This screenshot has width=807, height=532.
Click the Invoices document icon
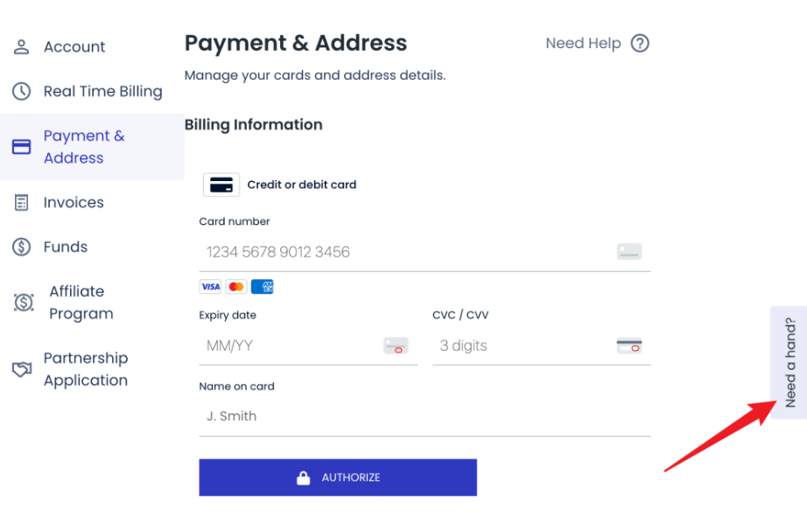click(x=22, y=203)
